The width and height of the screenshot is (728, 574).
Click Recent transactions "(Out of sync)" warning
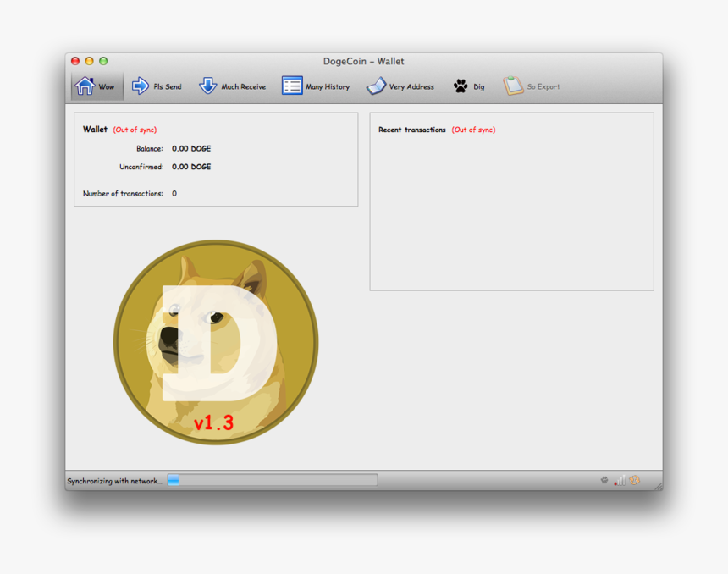[473, 130]
